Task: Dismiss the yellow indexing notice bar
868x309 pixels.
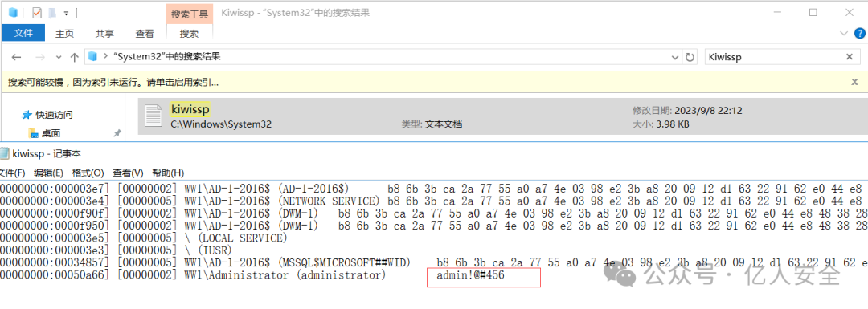Action: pos(854,82)
